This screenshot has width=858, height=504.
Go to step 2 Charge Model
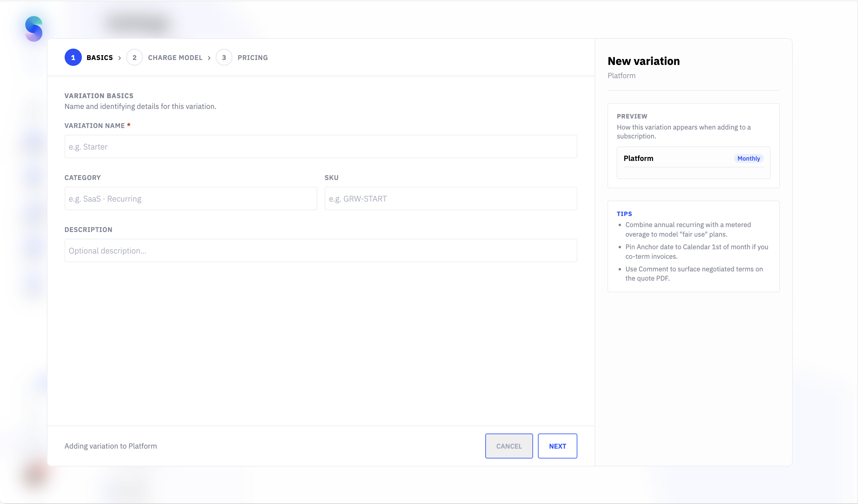tap(164, 58)
